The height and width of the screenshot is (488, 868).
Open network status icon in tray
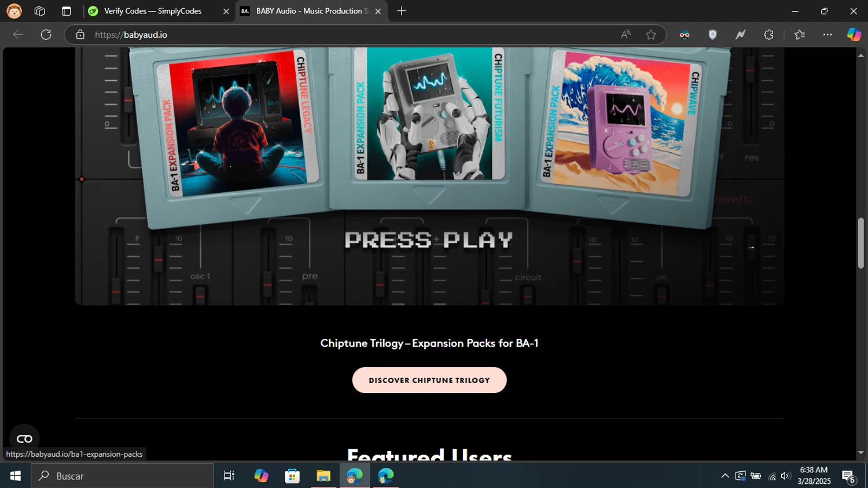pos(771,476)
